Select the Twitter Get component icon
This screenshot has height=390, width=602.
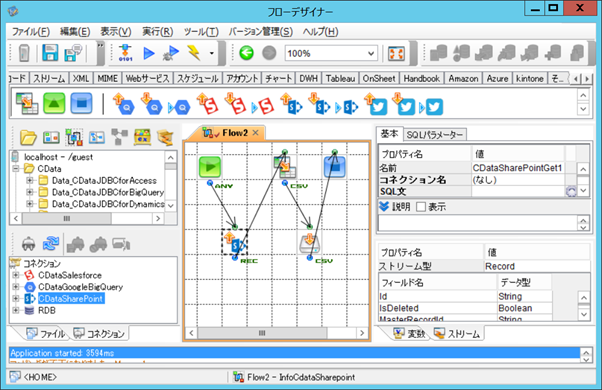click(x=377, y=104)
